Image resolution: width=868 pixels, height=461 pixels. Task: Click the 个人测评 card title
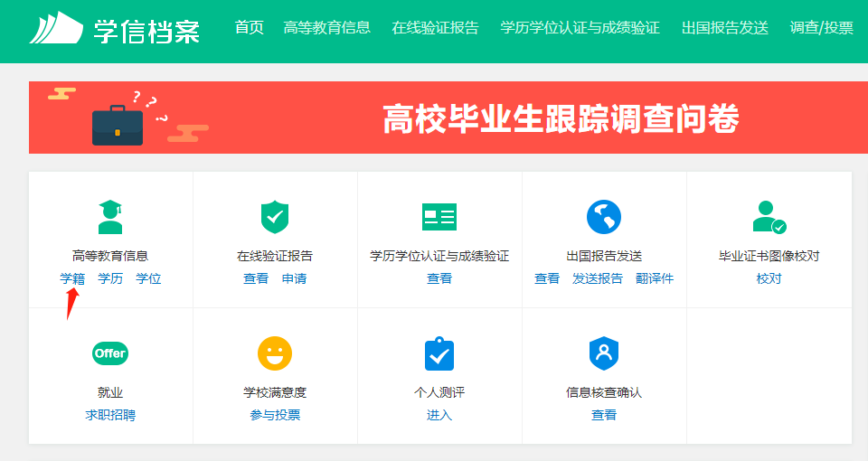click(x=439, y=392)
